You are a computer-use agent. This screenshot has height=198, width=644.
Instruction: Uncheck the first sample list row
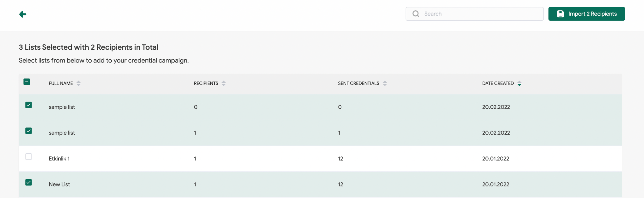(x=28, y=105)
